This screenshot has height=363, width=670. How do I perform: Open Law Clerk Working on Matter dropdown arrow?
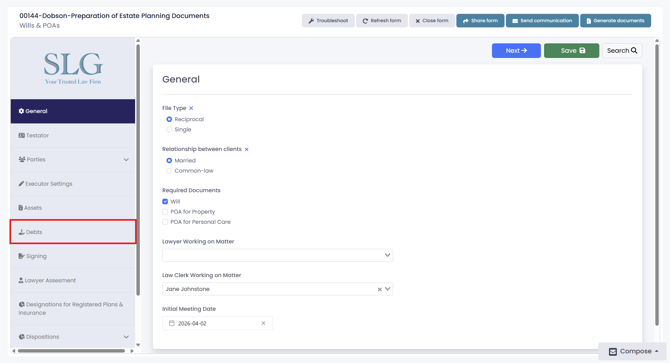click(388, 289)
